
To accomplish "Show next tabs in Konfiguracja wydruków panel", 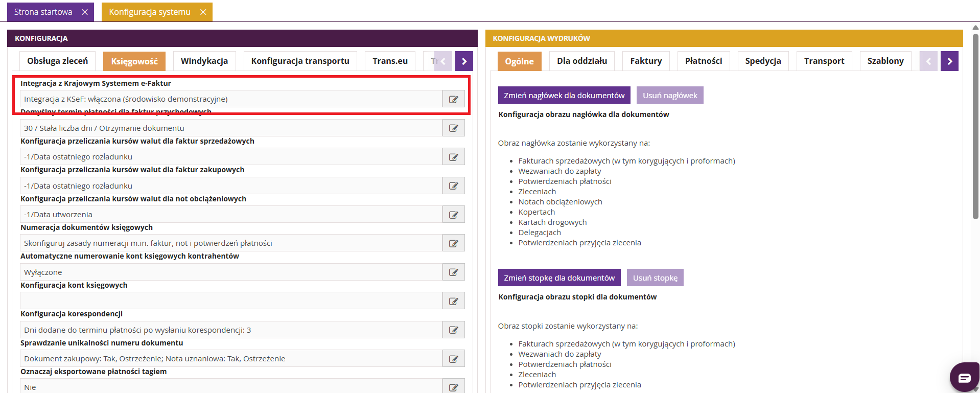I will [949, 61].
